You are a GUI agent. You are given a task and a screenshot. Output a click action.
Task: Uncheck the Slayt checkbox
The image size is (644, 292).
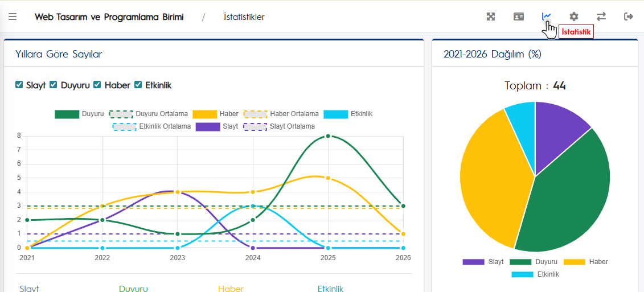[x=19, y=85]
